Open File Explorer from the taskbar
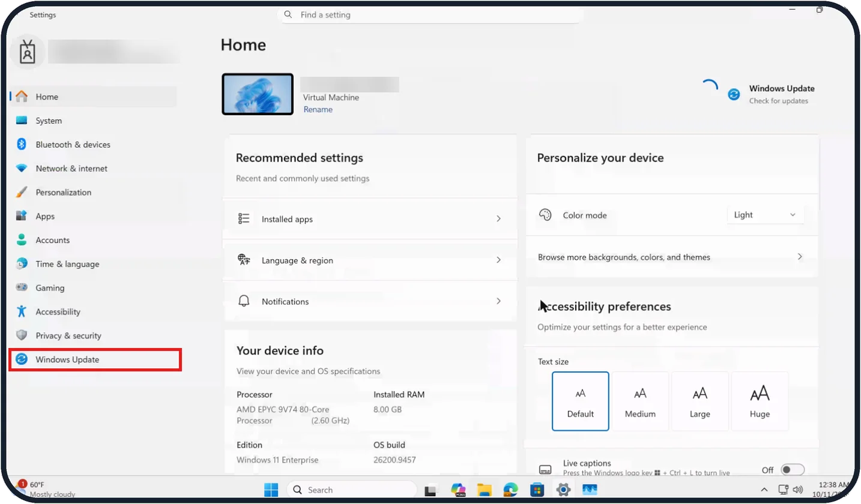This screenshot has width=861, height=504. pyautogui.click(x=485, y=490)
